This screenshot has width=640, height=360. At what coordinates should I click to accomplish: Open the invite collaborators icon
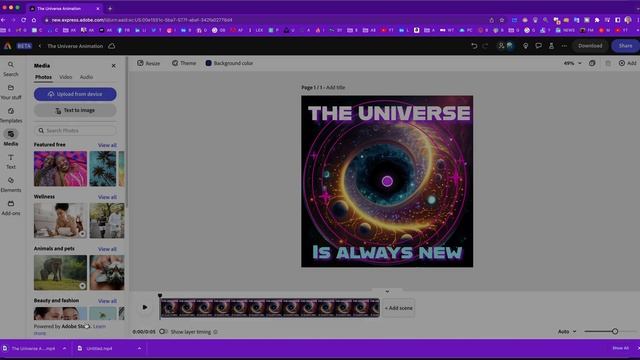[501, 46]
